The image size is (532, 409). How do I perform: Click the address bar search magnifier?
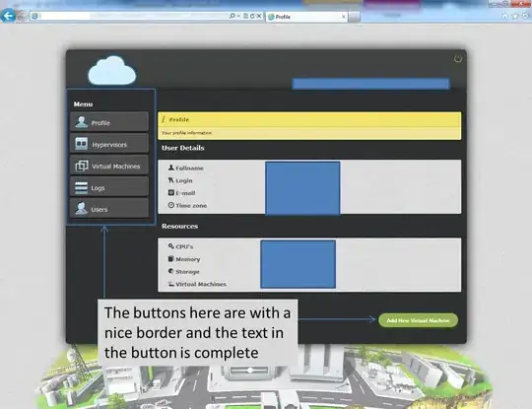pyautogui.click(x=233, y=16)
